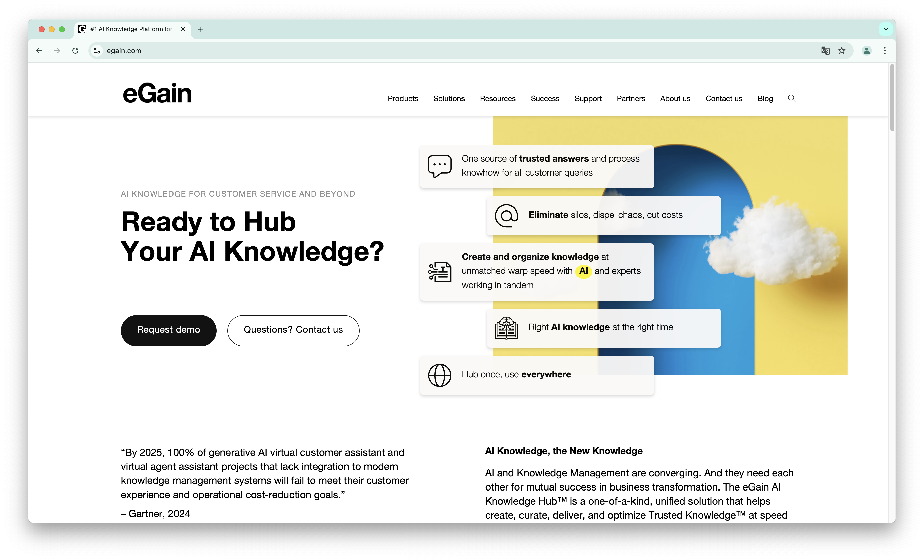Image resolution: width=924 pixels, height=560 pixels.
Task: Click the globe icon on Hub once card
Action: pyautogui.click(x=439, y=375)
